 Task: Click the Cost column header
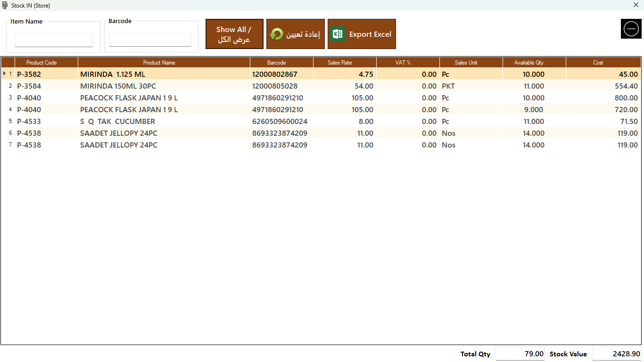coord(603,62)
